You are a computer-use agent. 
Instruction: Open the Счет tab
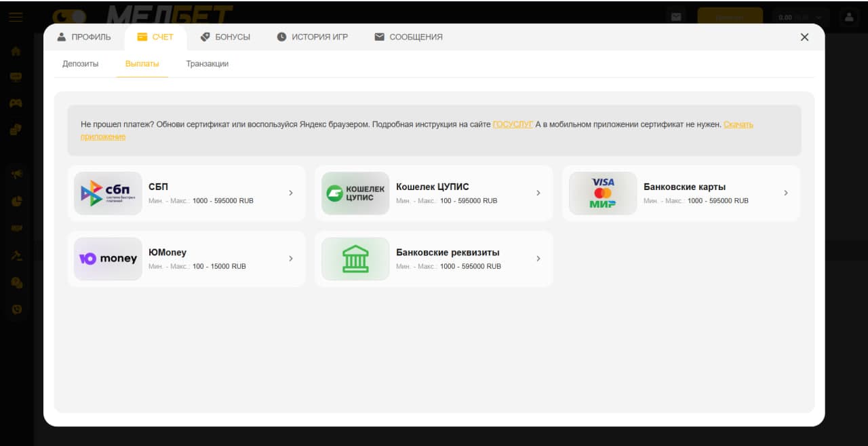coord(155,37)
